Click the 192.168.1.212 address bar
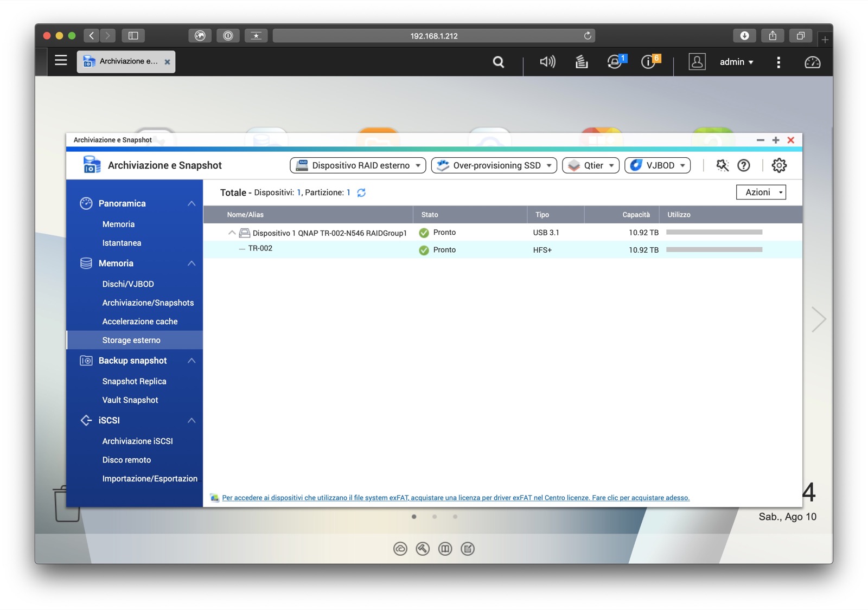The image size is (868, 610). click(x=433, y=36)
